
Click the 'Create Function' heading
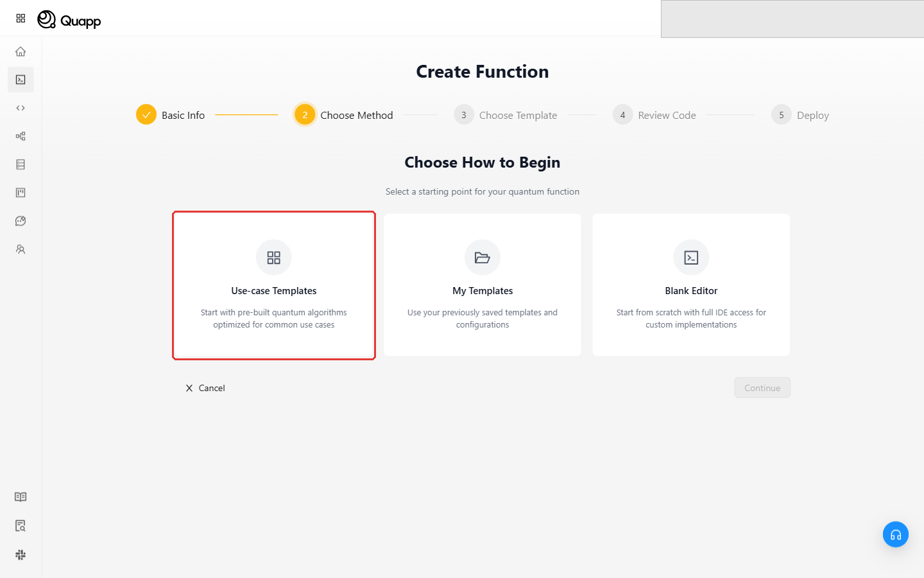point(483,71)
